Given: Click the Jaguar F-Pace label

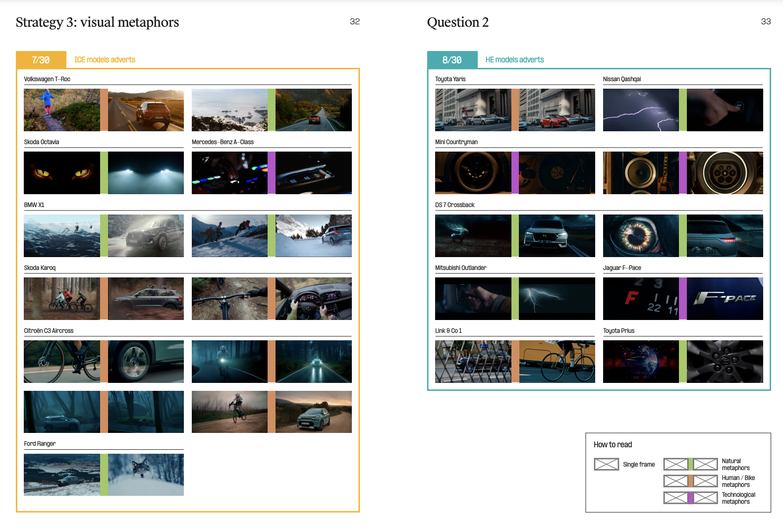Looking at the screenshot, I should (x=622, y=268).
